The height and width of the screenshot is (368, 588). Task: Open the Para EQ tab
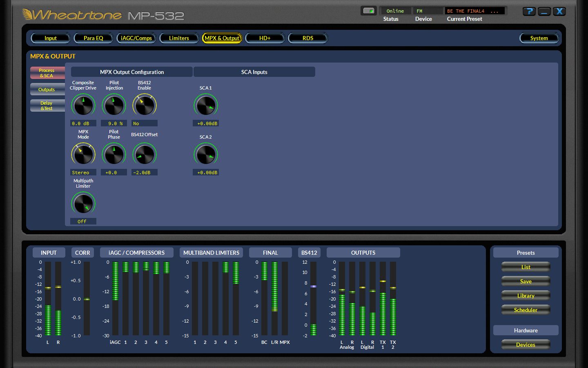coord(94,38)
